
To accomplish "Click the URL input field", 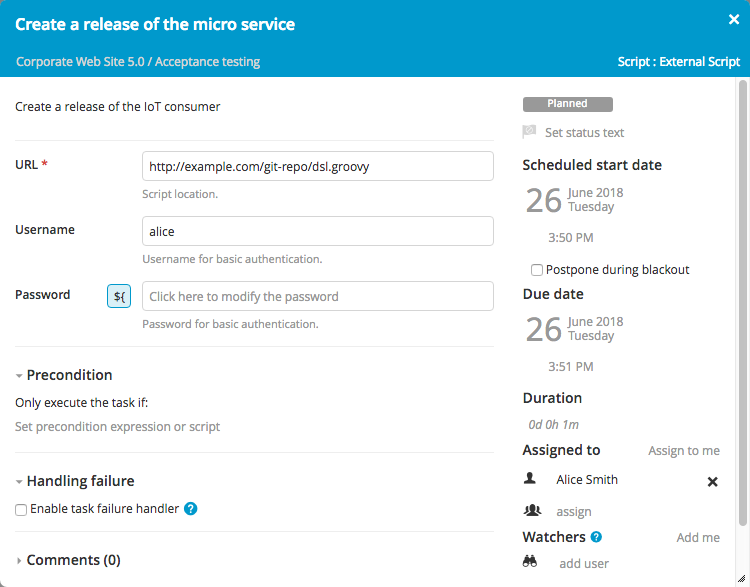I will click(318, 166).
